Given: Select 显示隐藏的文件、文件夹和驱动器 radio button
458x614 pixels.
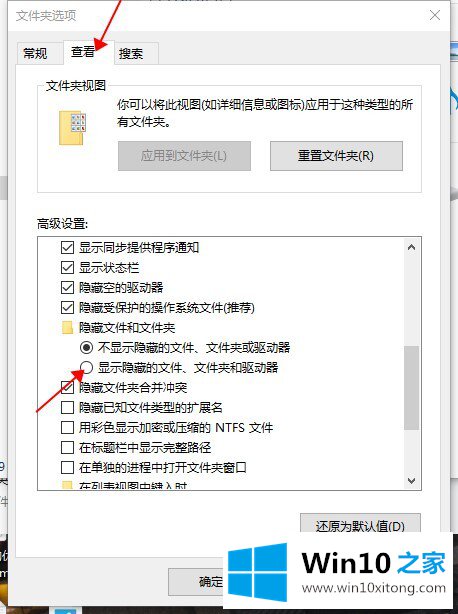Looking at the screenshot, I should 86,367.
